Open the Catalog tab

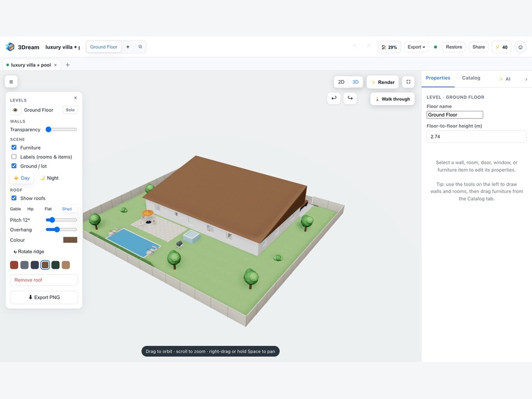(x=471, y=78)
